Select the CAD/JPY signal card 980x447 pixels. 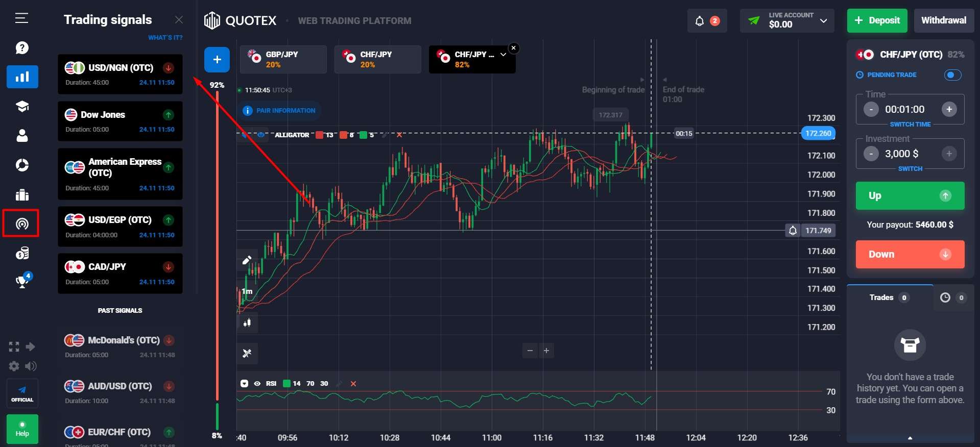point(120,273)
